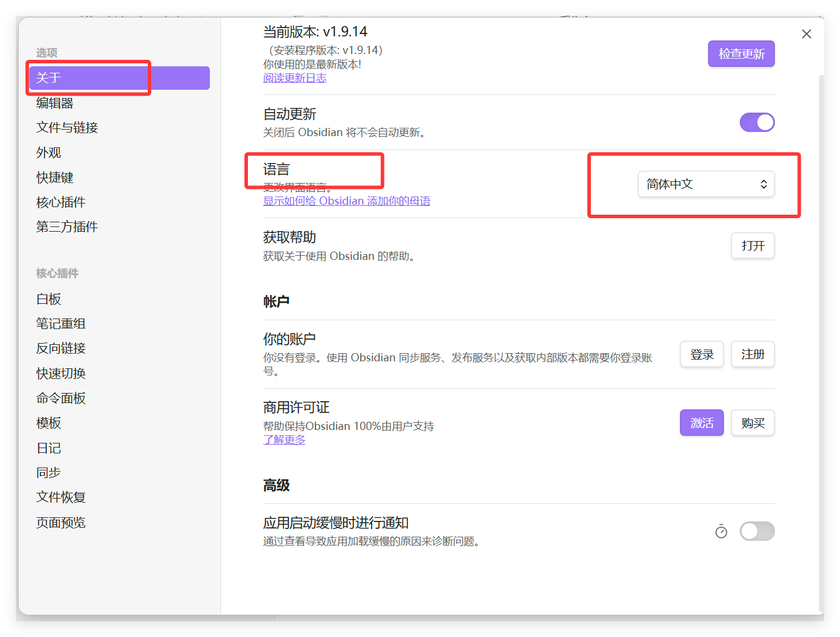Image resolution: width=840 pixels, height=637 pixels.
Task: Click the 打开 button for 获取帮助
Action: click(x=753, y=246)
